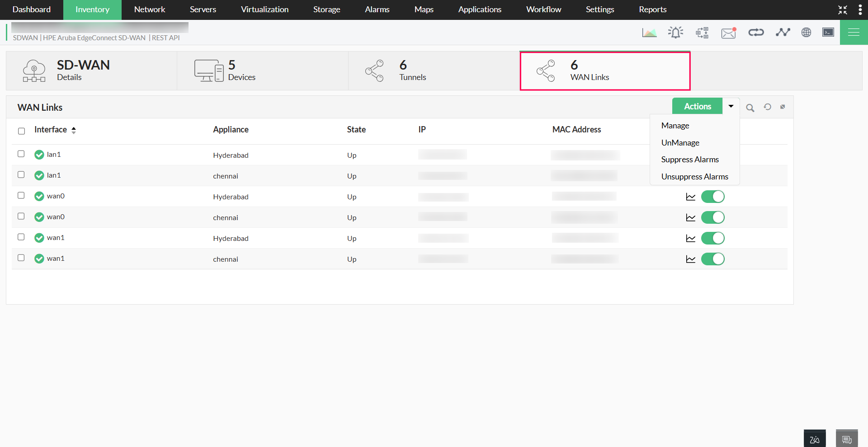Choose Manage from the Actions menu

point(675,126)
